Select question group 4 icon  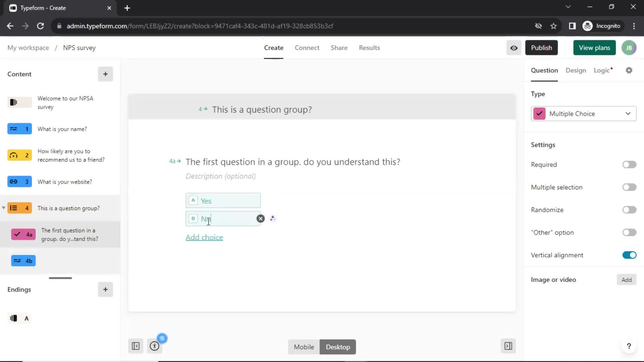(19, 208)
